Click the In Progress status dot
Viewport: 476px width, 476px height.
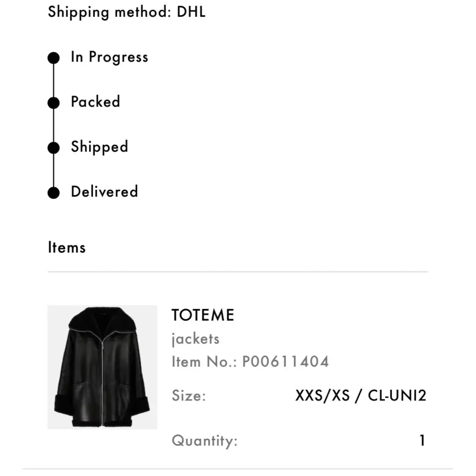54,58
